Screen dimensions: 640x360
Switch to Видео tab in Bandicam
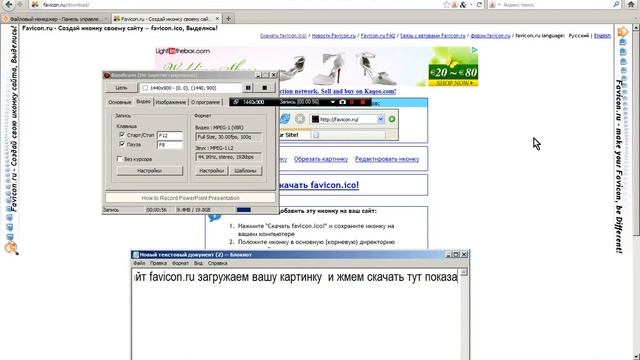click(143, 101)
